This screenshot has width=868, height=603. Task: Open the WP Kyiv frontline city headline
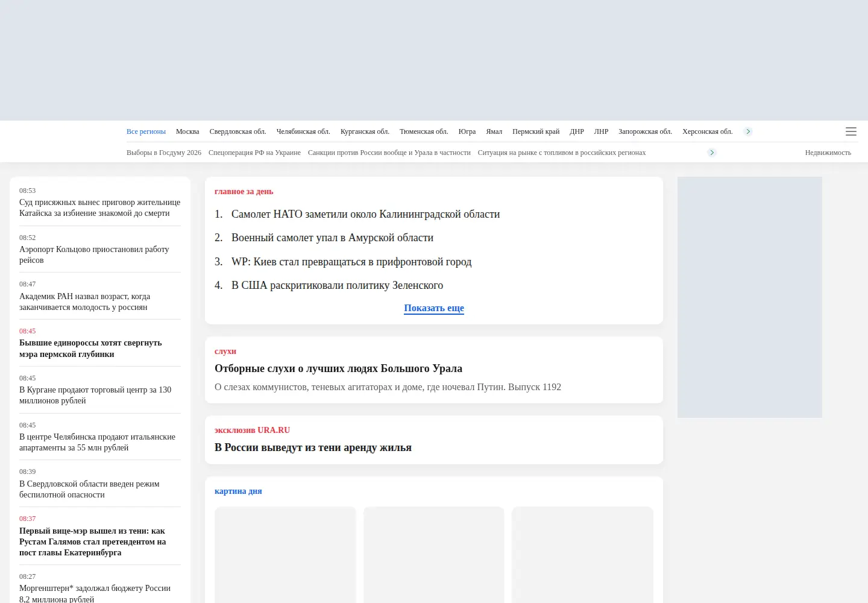pos(351,262)
